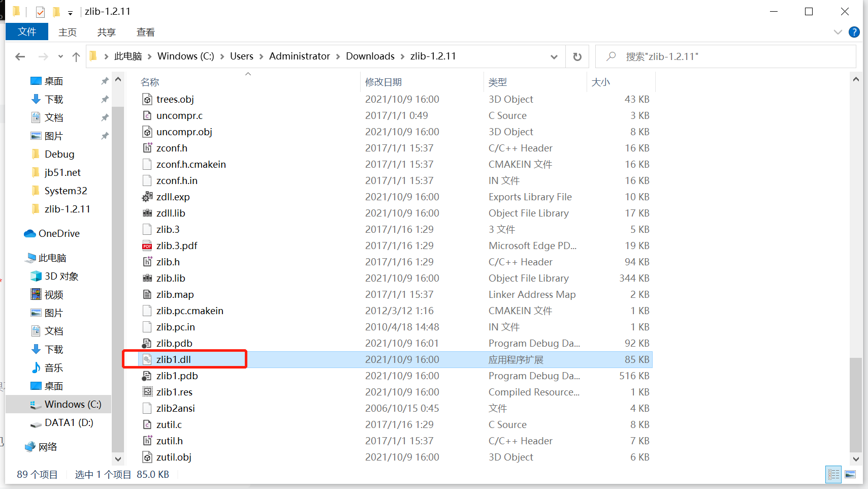Refresh the current folder view
Image resolution: width=868 pixels, height=489 pixels.
(577, 56)
